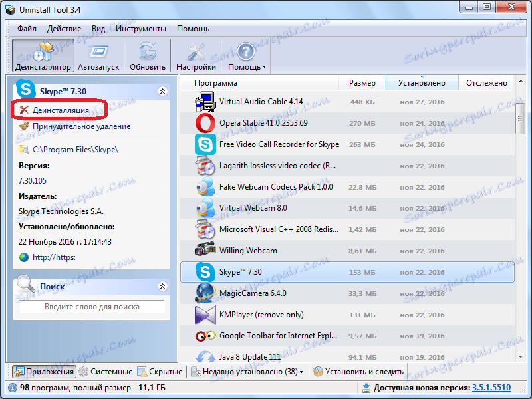Click the folder icon beside install path
This screenshot has width=532, height=399.
coord(24,149)
